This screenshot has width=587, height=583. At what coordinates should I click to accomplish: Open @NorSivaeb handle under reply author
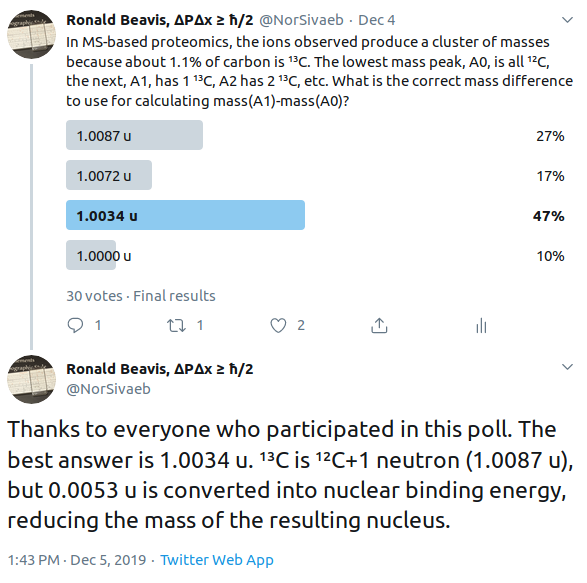tap(109, 389)
